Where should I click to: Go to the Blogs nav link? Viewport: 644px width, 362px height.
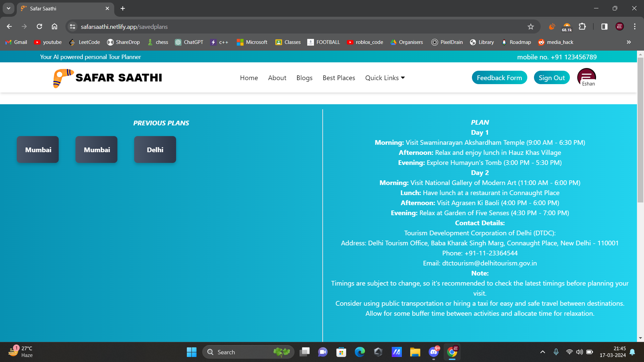[x=304, y=78]
